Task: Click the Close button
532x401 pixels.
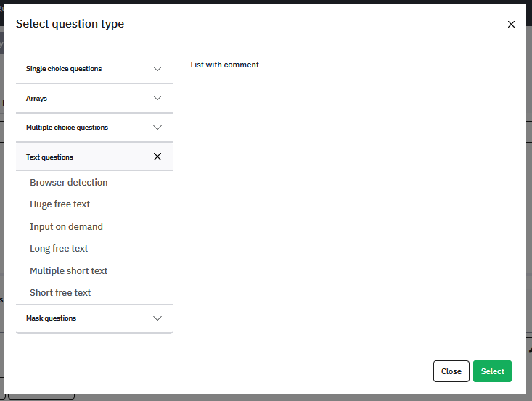Action: (x=451, y=371)
